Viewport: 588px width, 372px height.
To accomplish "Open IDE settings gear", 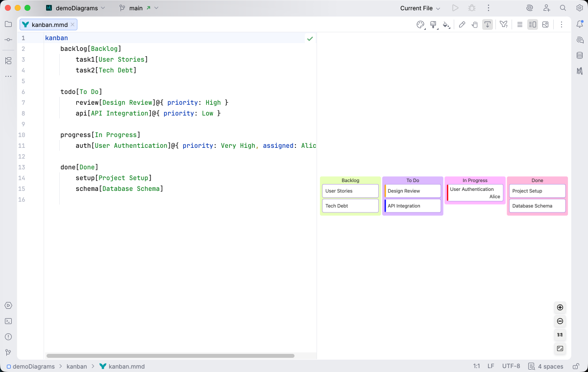I will point(579,8).
